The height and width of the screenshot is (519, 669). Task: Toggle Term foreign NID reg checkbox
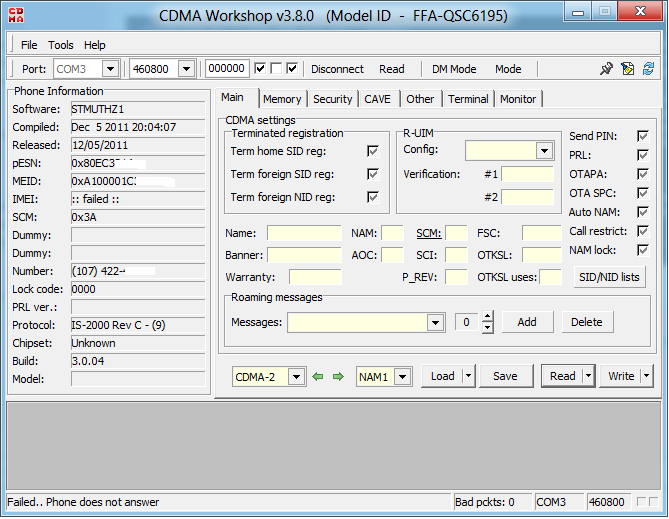coord(373,197)
